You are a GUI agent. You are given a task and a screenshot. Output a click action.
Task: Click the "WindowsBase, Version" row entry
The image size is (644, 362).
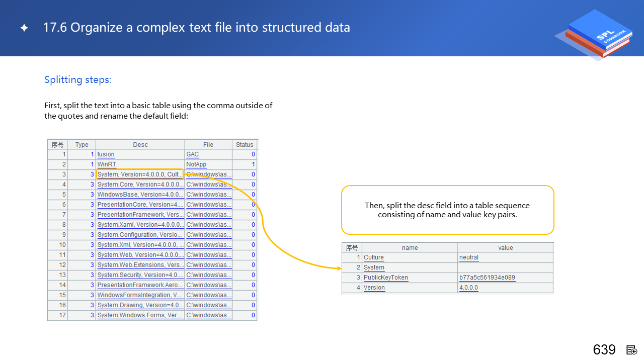point(140,195)
